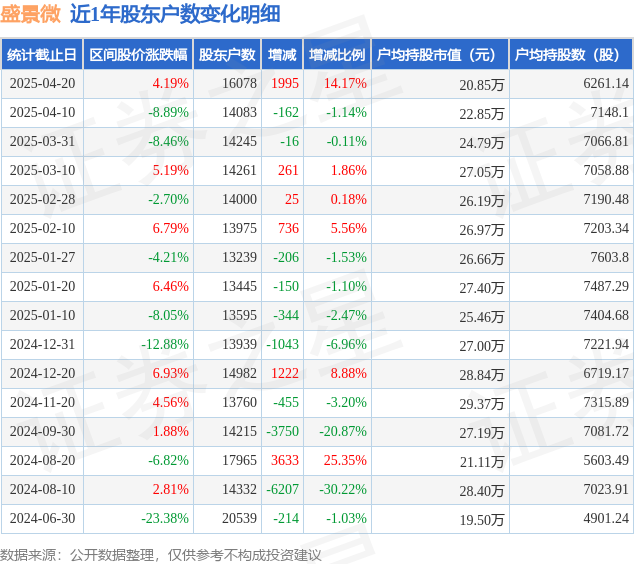Select the date cell 2025-04-20
The image size is (634, 564).
pos(42,83)
